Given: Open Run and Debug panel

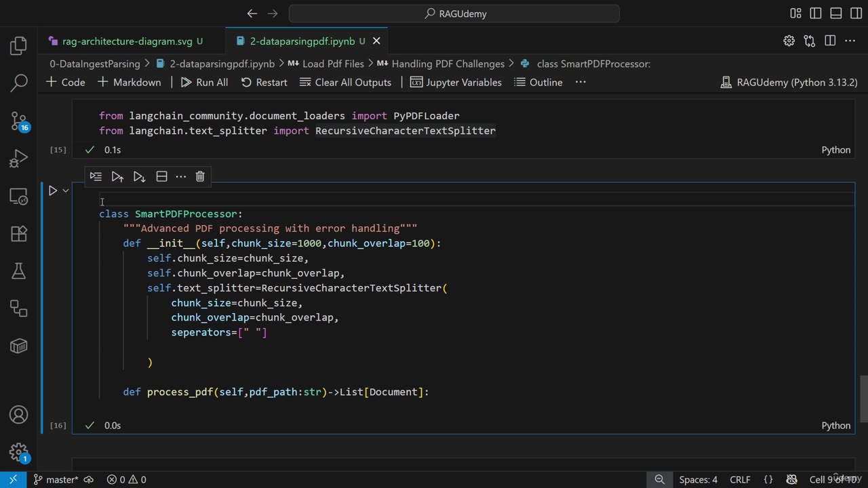Looking at the screenshot, I should (18, 159).
